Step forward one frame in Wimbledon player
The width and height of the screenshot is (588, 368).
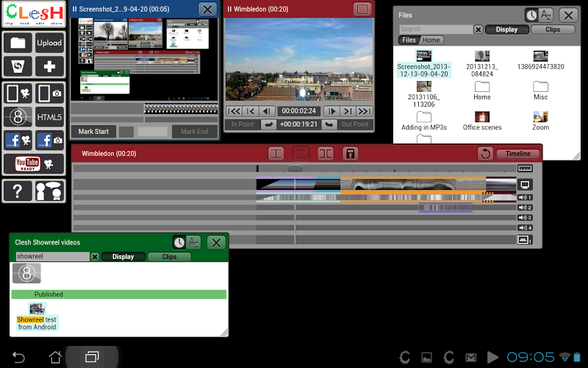pos(331,111)
